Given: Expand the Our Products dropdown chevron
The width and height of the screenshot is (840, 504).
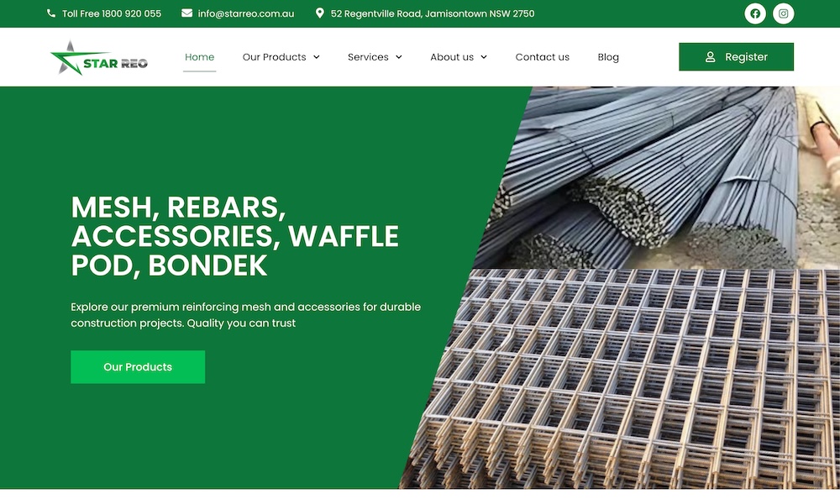Looking at the screenshot, I should click(x=317, y=57).
